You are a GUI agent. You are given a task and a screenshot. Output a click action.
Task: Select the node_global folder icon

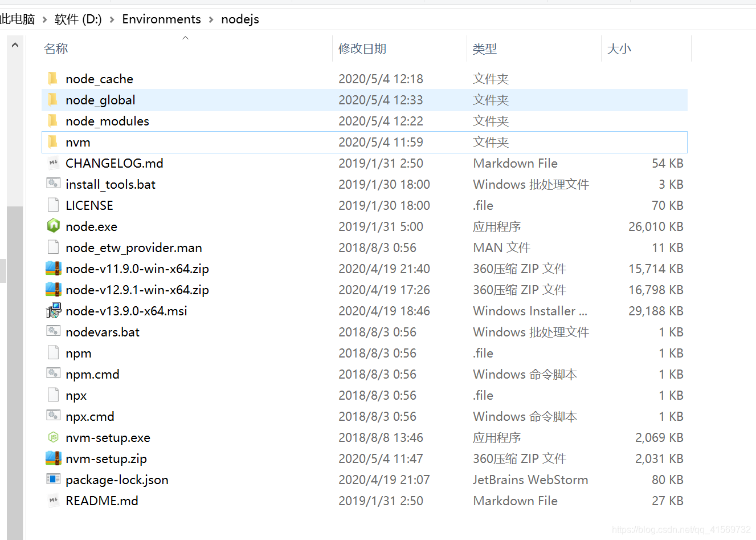(53, 99)
